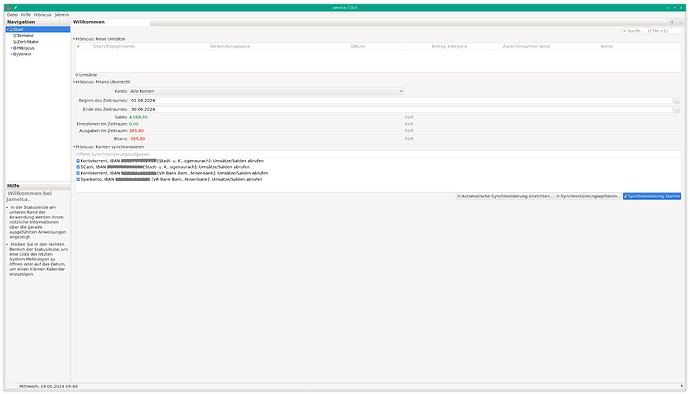The width and height of the screenshot is (690, 394).
Task: Sort by the Geprüft column header
Action: (x=100, y=46)
